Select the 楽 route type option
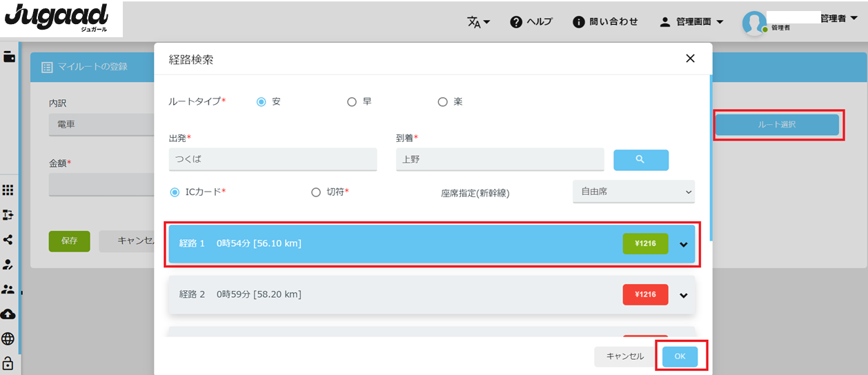 (443, 102)
